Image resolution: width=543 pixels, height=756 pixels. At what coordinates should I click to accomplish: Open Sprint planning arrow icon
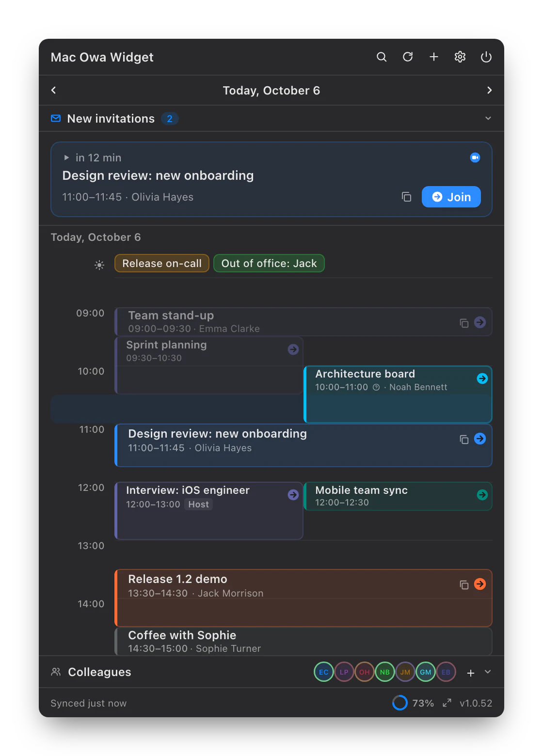[293, 349]
